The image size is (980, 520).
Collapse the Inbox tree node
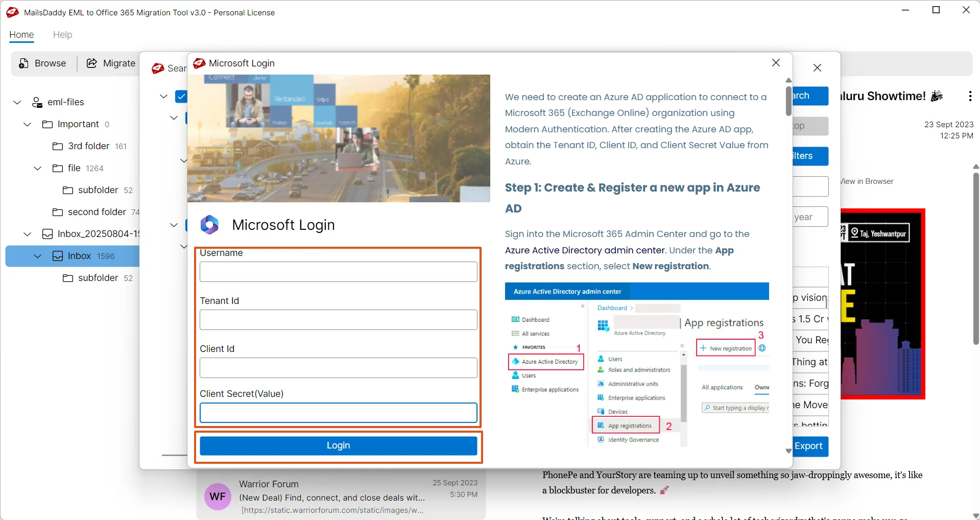[37, 256]
